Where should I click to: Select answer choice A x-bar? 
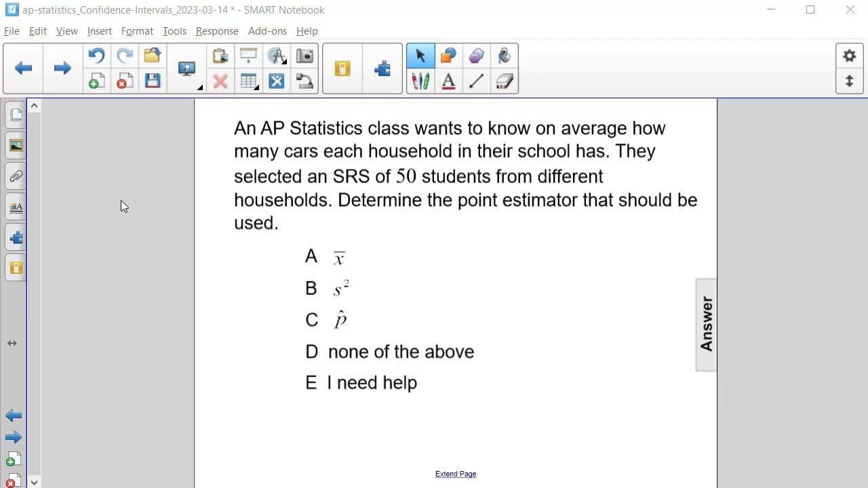click(325, 257)
